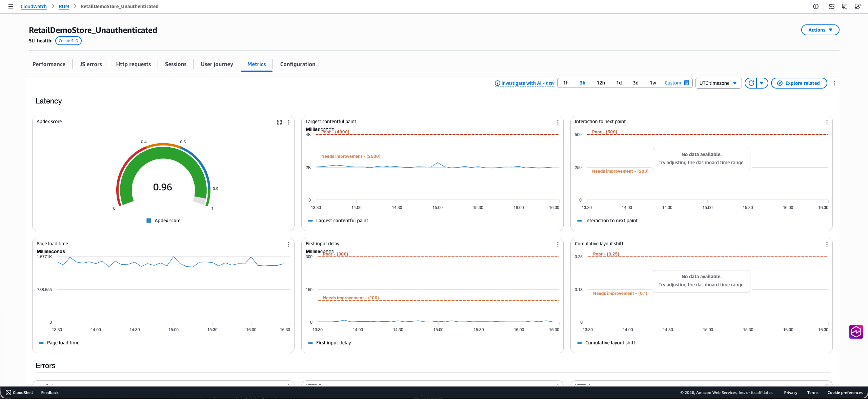Click Investigate with AI link

[524, 83]
